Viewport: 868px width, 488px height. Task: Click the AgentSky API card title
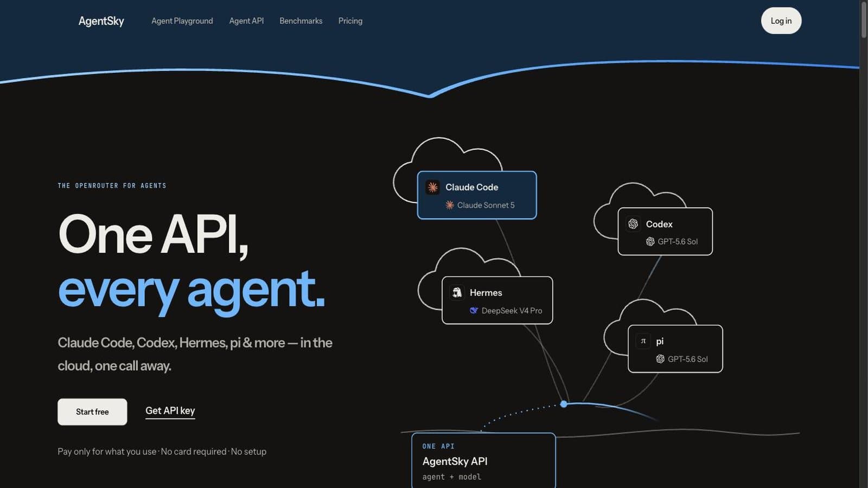tap(455, 461)
